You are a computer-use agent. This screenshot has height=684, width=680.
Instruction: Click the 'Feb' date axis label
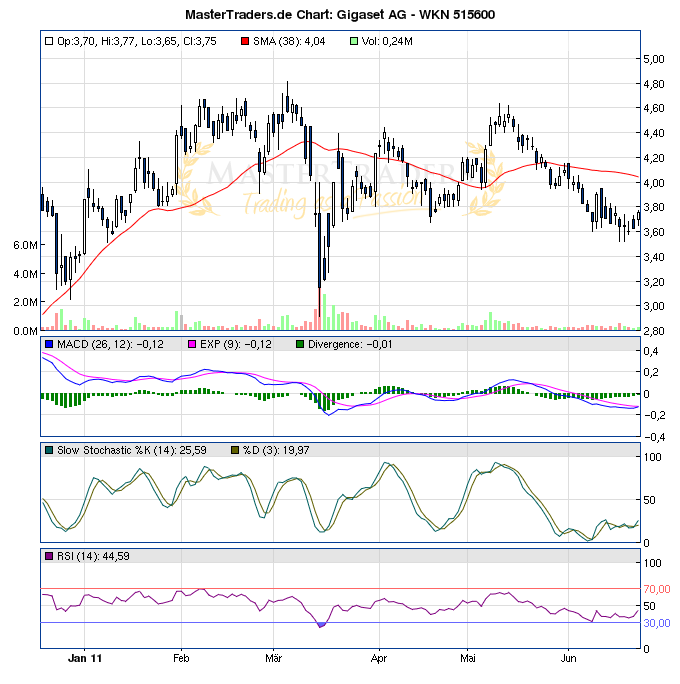(181, 658)
